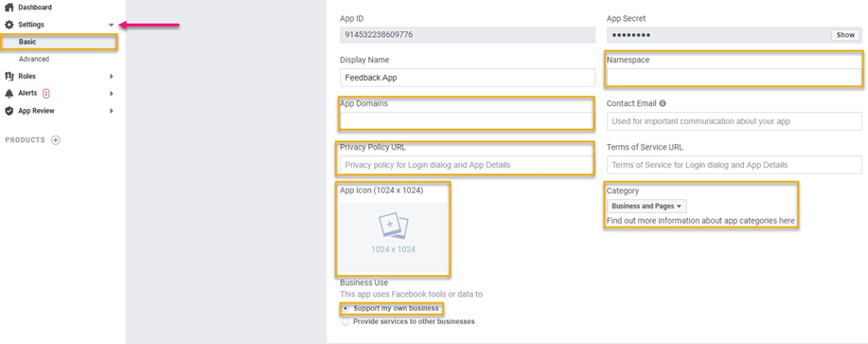Click the App Review shield icon
The width and height of the screenshot is (868, 344).
point(9,111)
